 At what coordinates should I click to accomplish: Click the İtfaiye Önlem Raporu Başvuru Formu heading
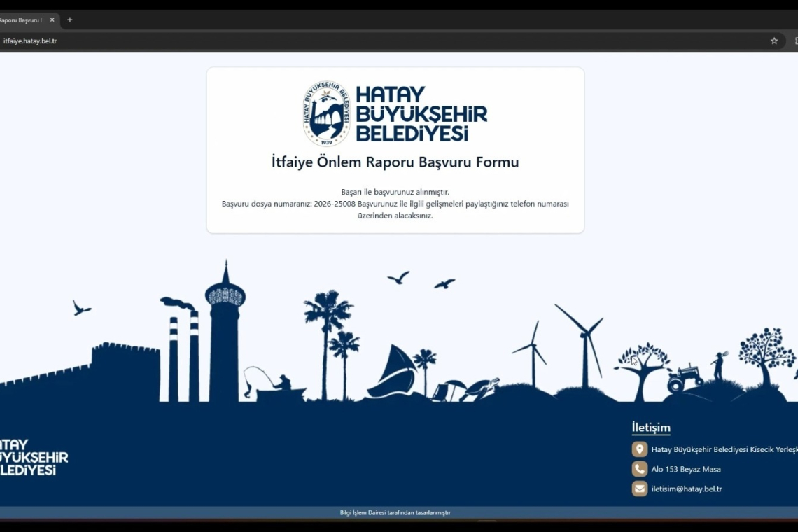pyautogui.click(x=395, y=162)
